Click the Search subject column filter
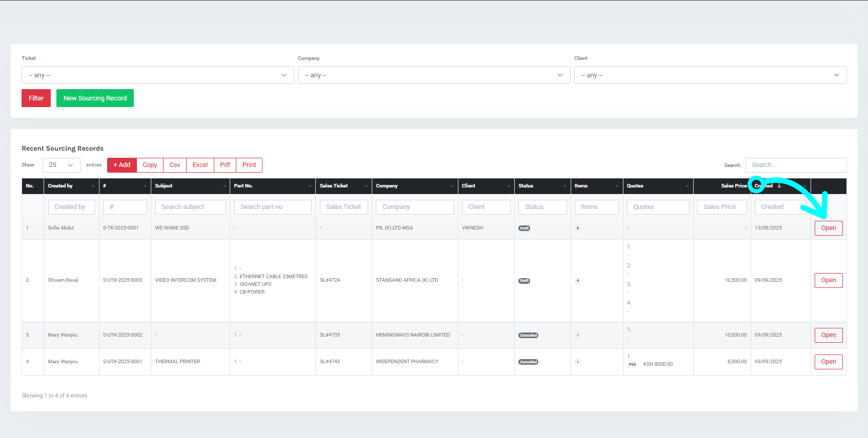This screenshot has height=438, width=868. tap(190, 207)
